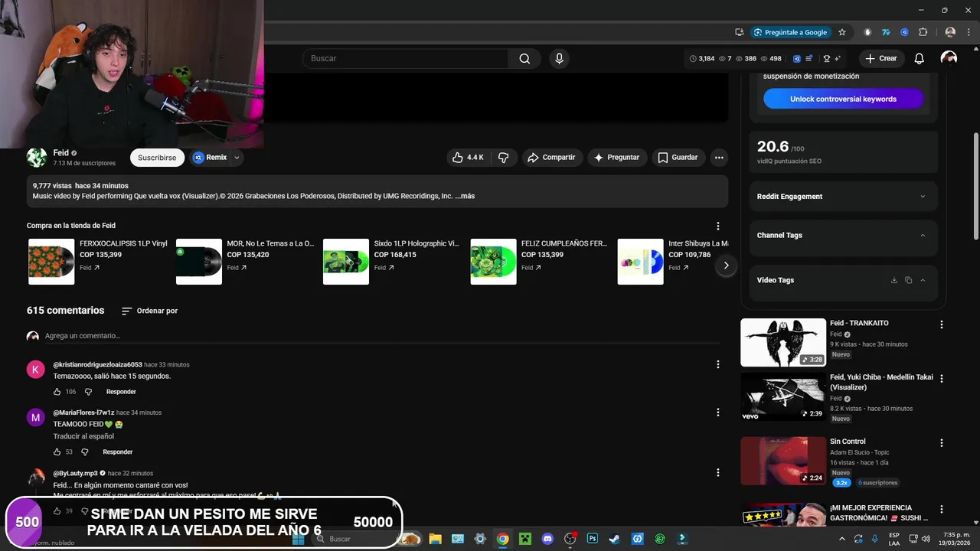Like MariaFlores-l7w1z's comment

[57, 452]
